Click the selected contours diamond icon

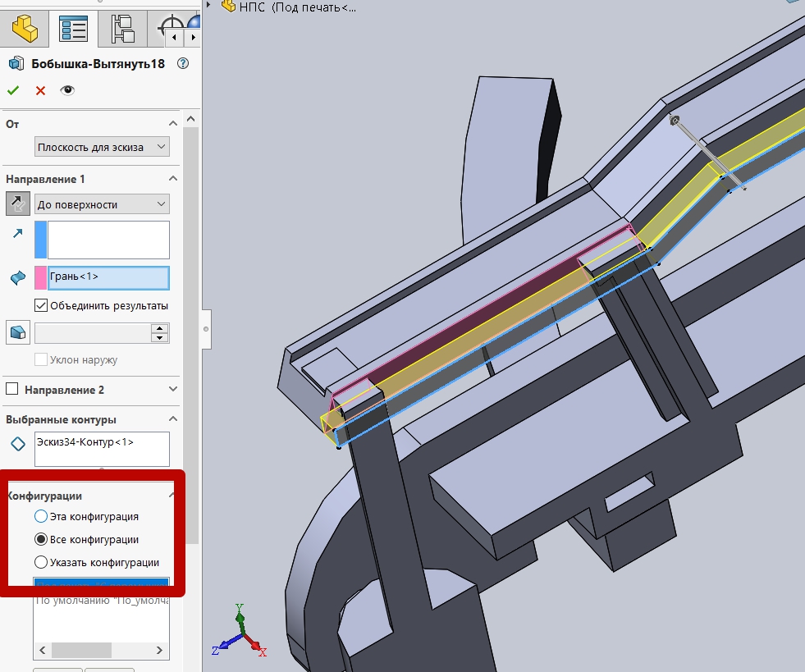(x=18, y=444)
